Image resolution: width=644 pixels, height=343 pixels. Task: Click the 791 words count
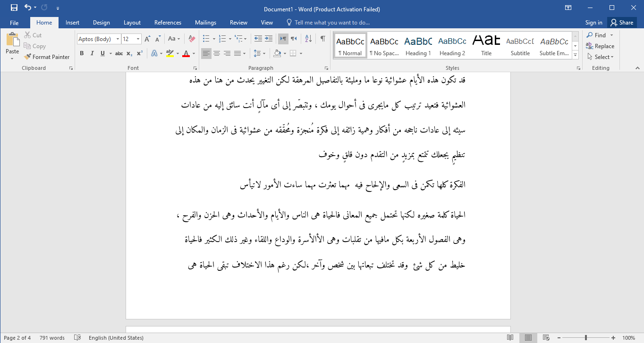[52, 338]
